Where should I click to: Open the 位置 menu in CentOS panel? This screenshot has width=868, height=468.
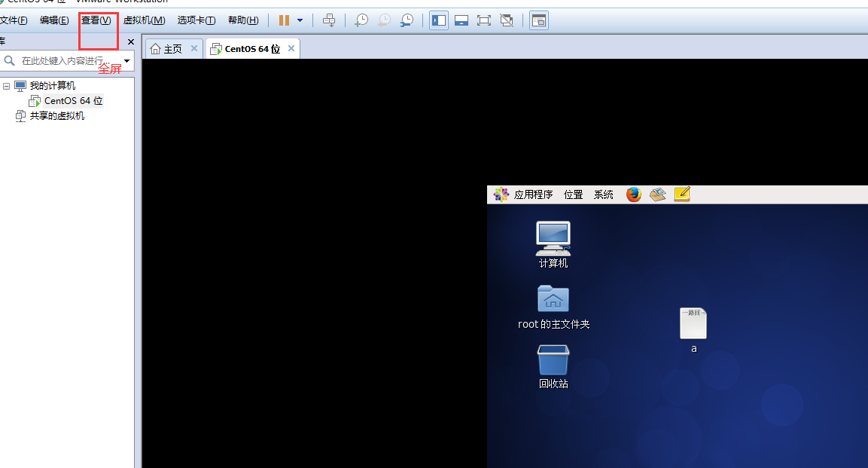(573, 194)
